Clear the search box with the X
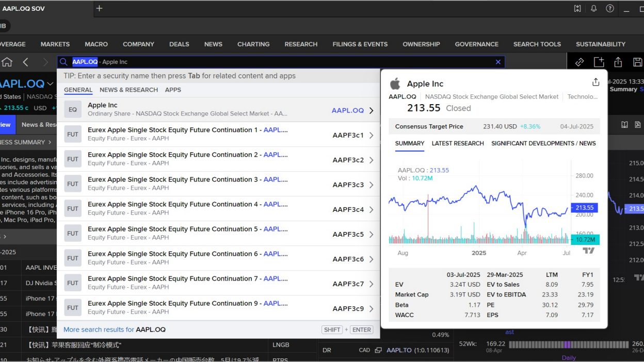The width and height of the screenshot is (644, 362). (x=498, y=62)
